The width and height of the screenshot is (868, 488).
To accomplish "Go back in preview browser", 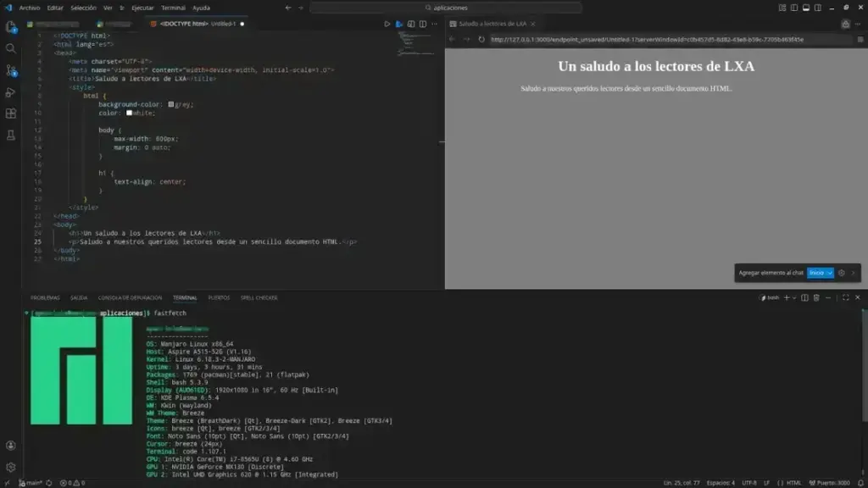I will 453,39.
